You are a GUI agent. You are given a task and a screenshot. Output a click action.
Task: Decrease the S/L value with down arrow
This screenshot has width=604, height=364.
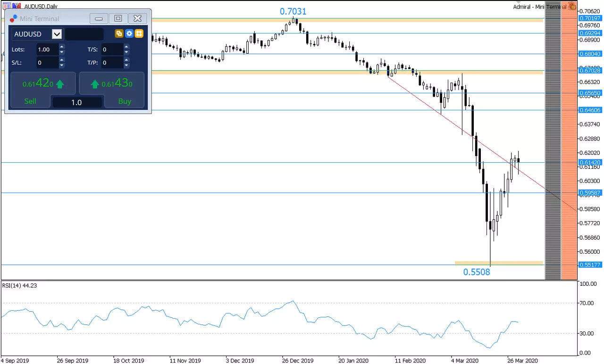(62, 65)
